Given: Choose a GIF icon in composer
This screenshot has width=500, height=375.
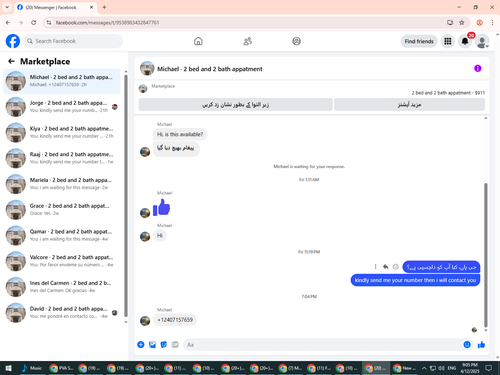Looking at the screenshot, I should pos(175,345).
